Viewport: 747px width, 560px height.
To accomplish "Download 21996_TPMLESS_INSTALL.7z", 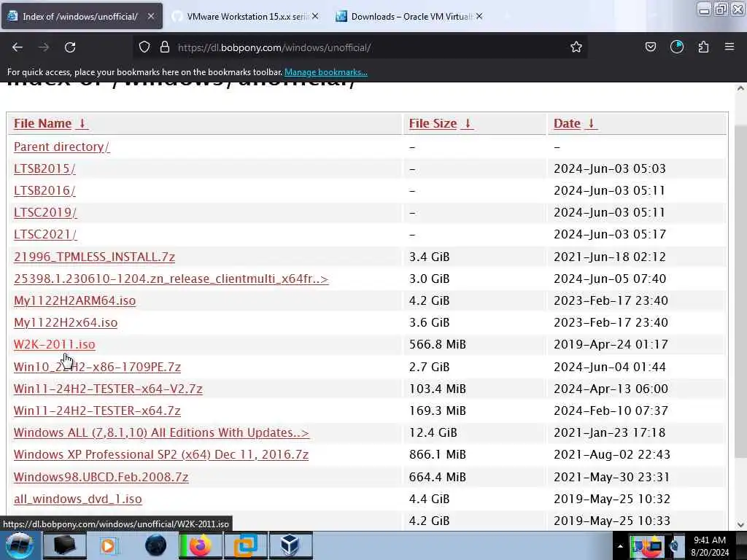I will [94, 257].
